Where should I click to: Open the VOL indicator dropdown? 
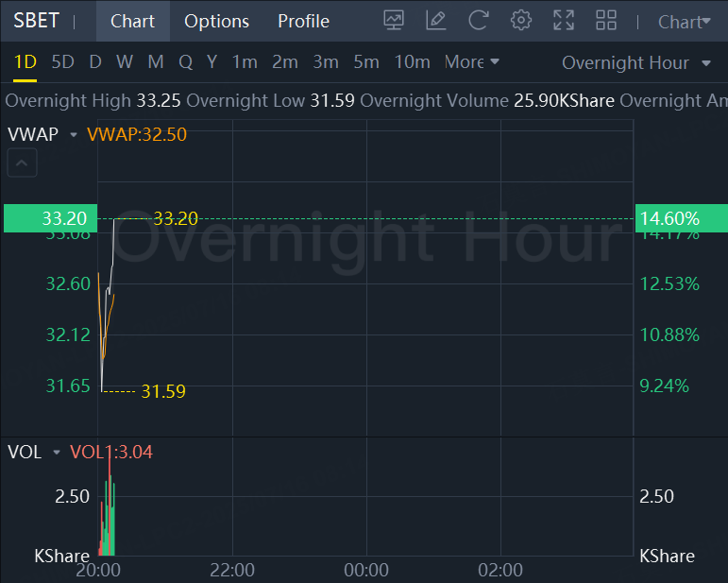pos(57,453)
